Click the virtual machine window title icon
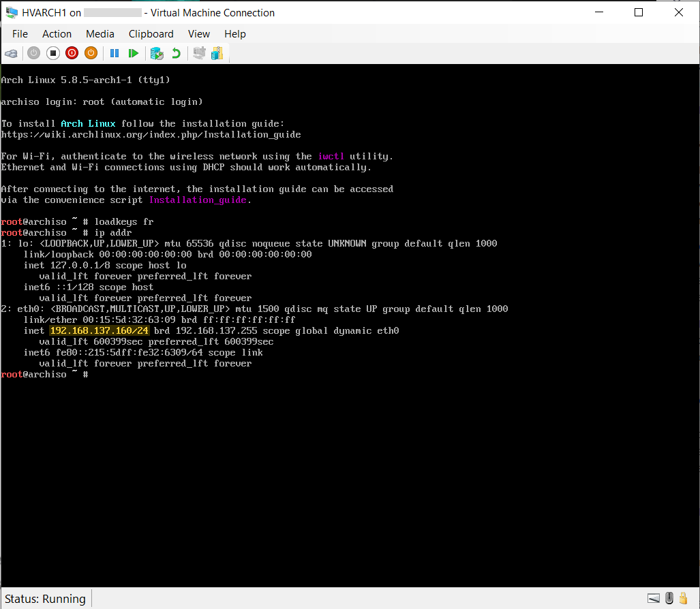The height and width of the screenshot is (609, 700). 12,12
